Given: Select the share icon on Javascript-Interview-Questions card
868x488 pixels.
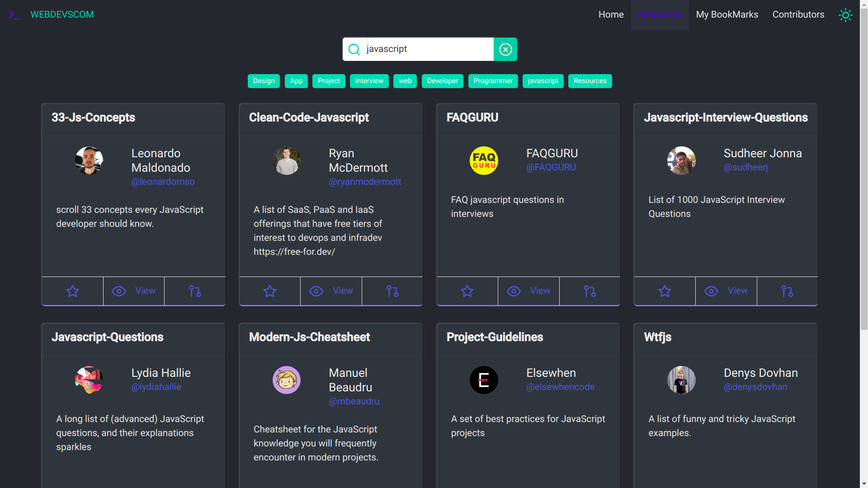Looking at the screenshot, I should tap(787, 291).
